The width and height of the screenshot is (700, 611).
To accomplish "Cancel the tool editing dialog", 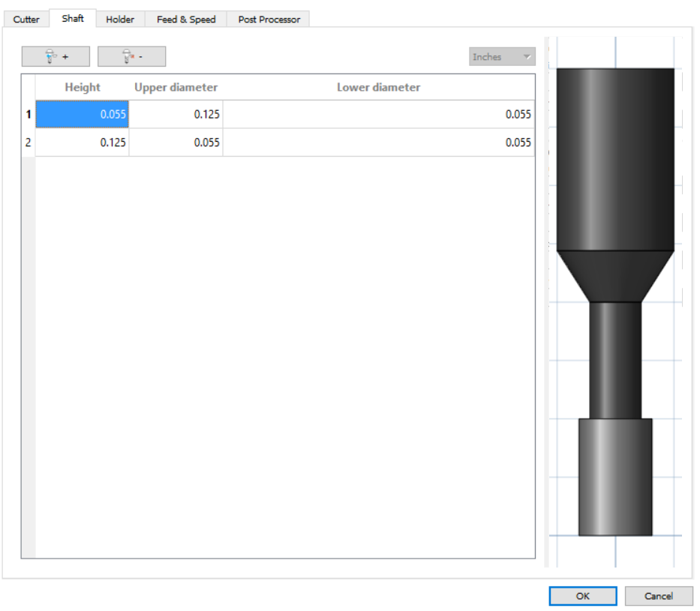I will point(658,596).
